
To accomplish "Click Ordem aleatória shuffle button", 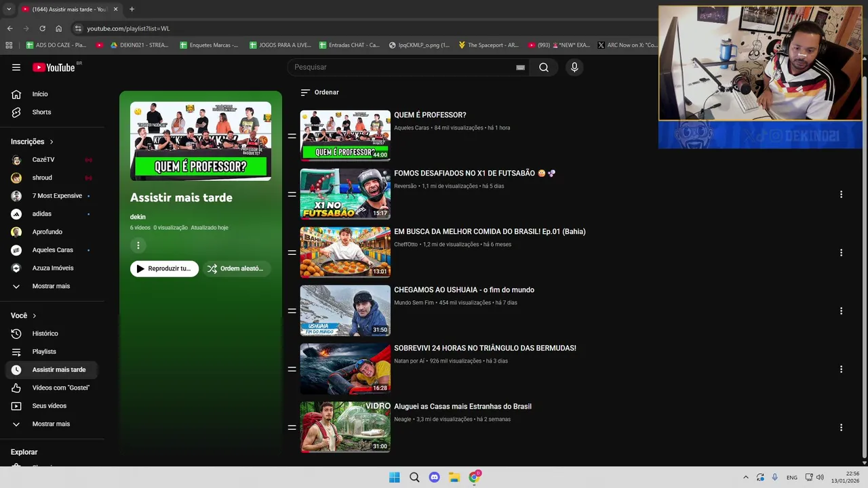I will 236,268.
